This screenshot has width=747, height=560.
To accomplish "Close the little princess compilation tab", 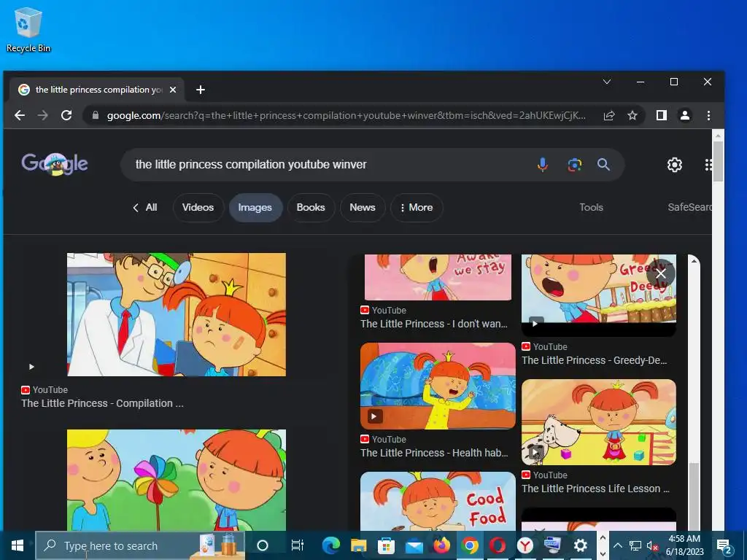I will (173, 90).
